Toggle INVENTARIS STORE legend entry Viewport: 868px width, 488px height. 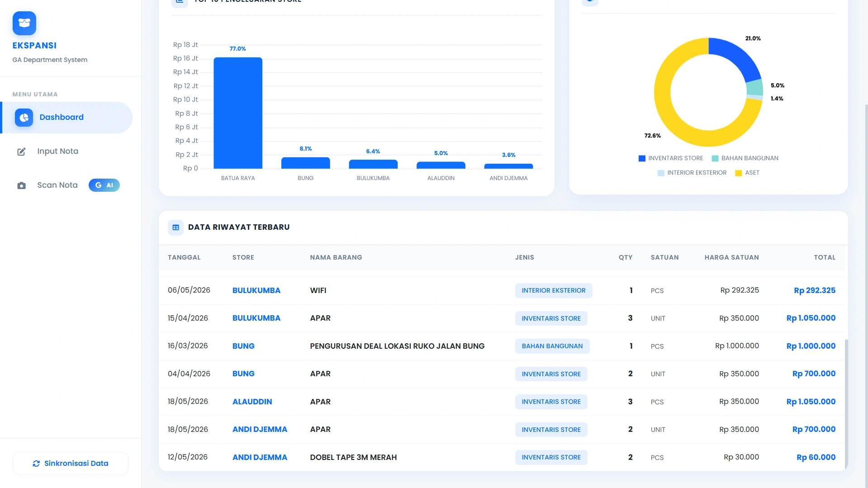[671, 158]
